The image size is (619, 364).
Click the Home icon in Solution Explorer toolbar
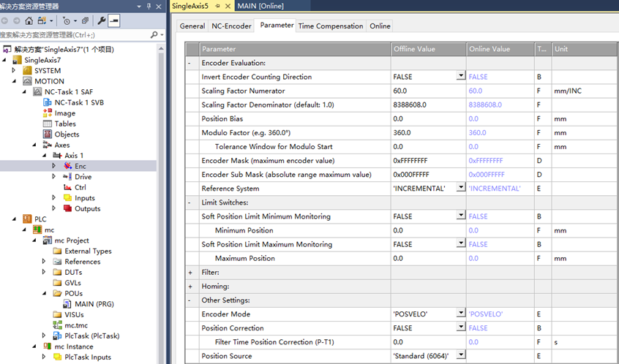click(x=29, y=21)
